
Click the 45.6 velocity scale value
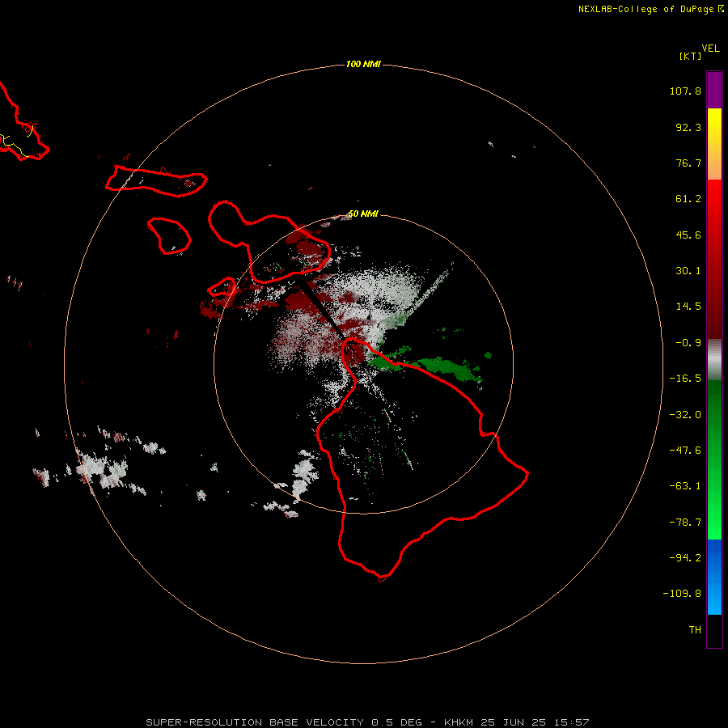(x=688, y=235)
